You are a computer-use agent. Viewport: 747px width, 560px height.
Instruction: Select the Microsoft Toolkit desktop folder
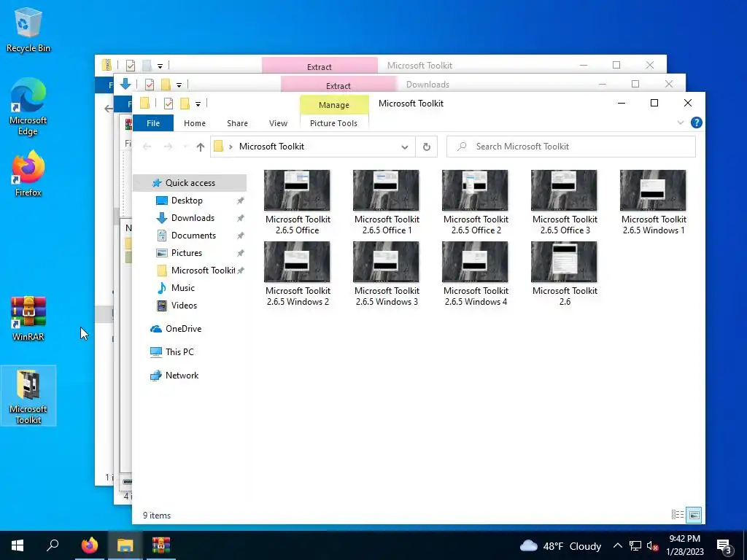[28, 396]
